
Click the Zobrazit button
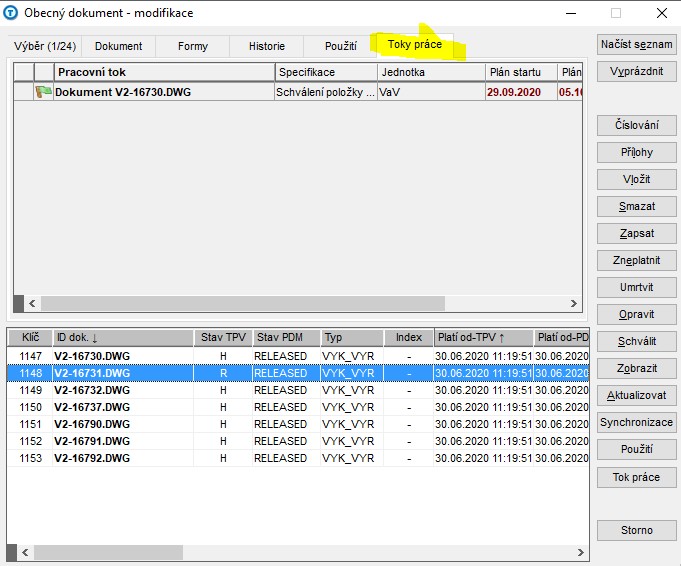[x=636, y=368]
